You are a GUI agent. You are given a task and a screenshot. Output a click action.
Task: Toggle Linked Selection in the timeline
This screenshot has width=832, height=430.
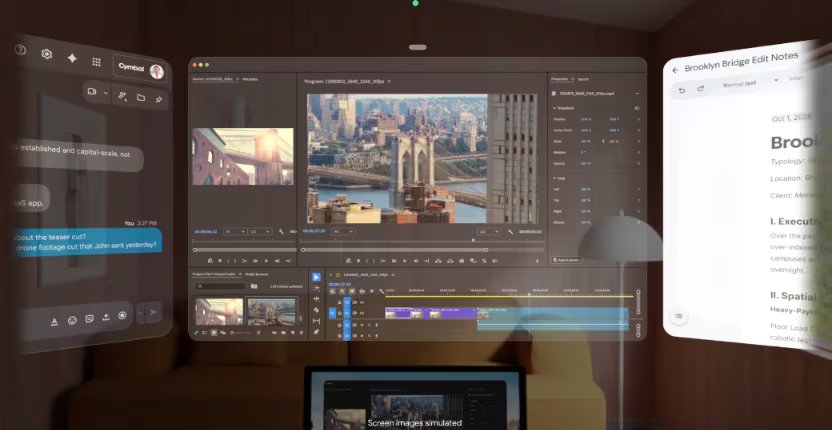[x=352, y=291]
